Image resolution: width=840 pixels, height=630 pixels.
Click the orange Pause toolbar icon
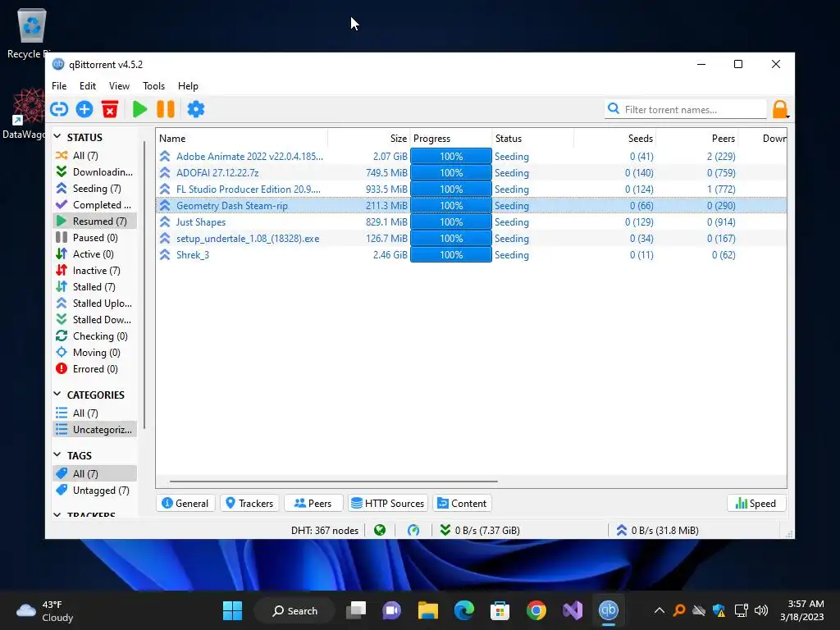pyautogui.click(x=166, y=109)
